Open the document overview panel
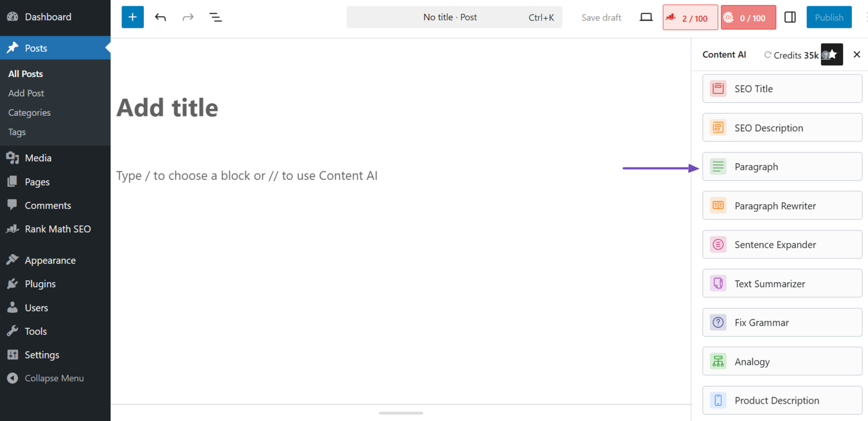Image resolution: width=868 pixels, height=421 pixels. click(215, 17)
